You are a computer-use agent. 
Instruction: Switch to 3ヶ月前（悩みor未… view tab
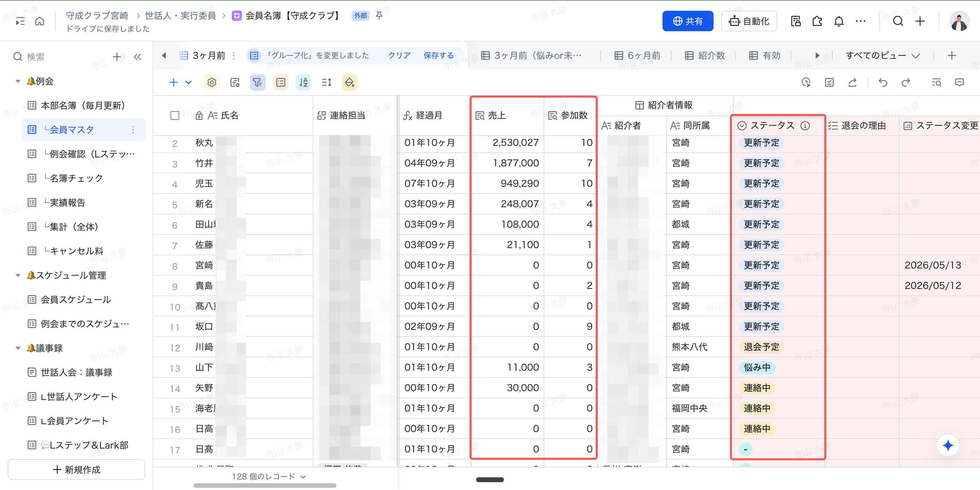pyautogui.click(x=531, y=56)
